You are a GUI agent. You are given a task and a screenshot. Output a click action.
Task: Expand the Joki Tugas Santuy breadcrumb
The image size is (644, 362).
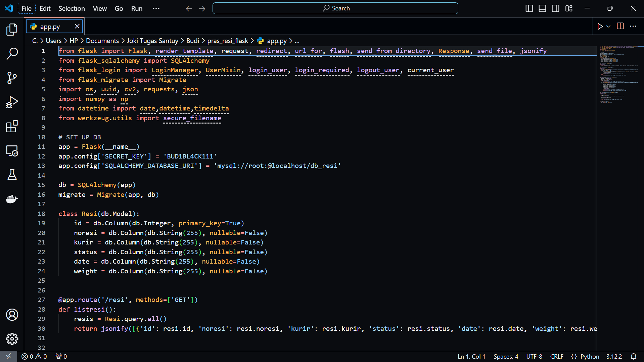(x=152, y=41)
